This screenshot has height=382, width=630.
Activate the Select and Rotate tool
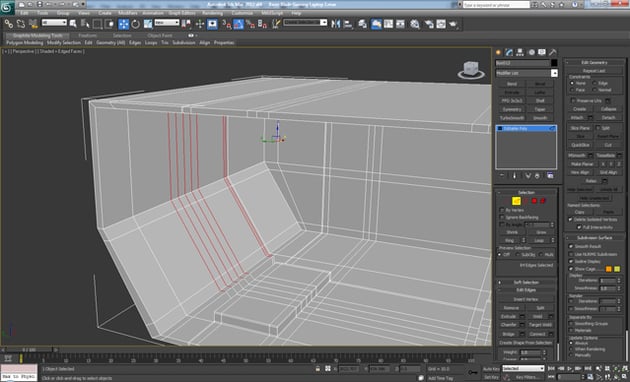(x=136, y=24)
